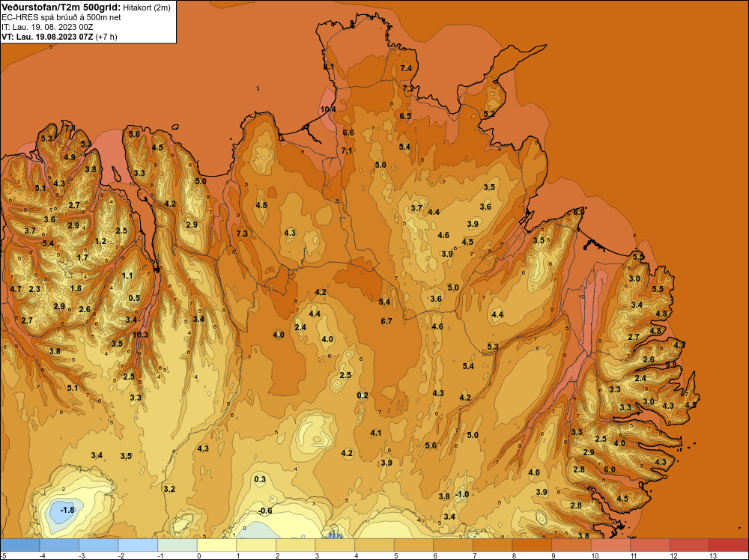Image resolution: width=749 pixels, height=560 pixels.
Task: Pick the pale green legend swatch between -1 and 0
Action: pyautogui.click(x=178, y=545)
